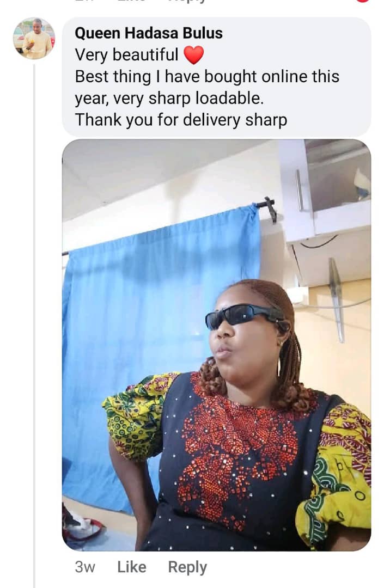The image size is (384, 588).
Task: Open the 3w timestamp of the comment
Action: (85, 567)
